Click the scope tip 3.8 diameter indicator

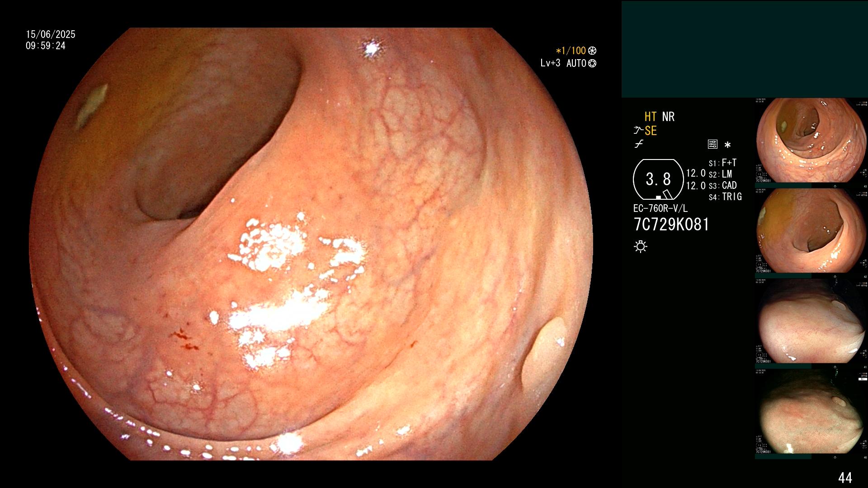(x=658, y=179)
